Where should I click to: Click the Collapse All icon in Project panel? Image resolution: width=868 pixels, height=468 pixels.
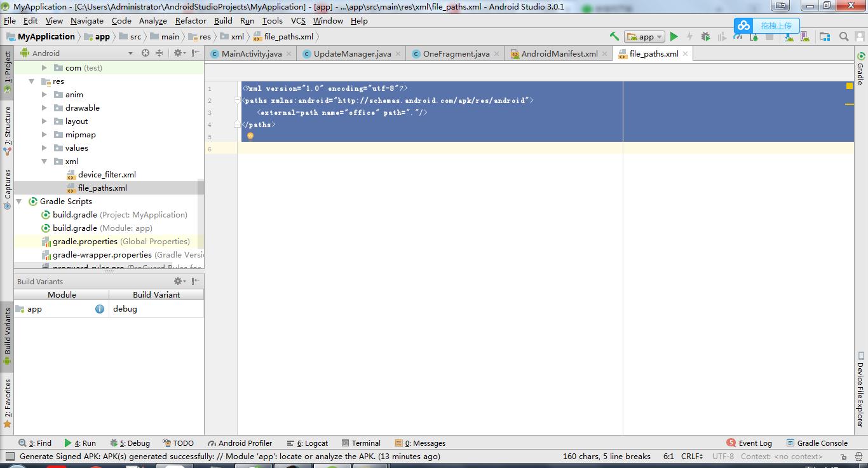point(159,53)
